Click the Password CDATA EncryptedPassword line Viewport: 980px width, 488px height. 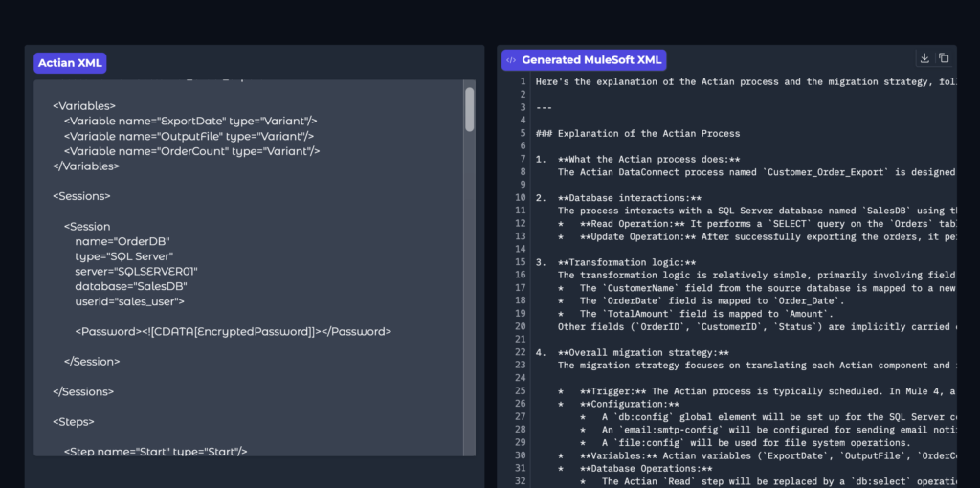pyautogui.click(x=234, y=332)
